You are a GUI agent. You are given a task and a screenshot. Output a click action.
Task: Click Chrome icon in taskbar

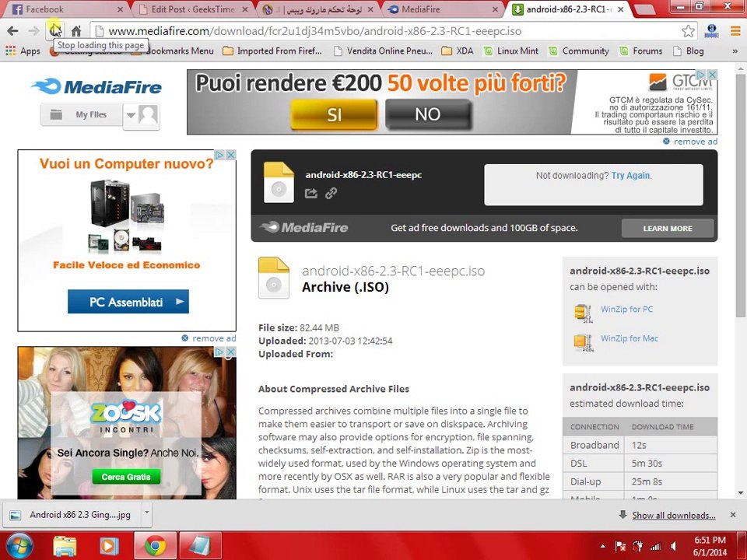click(x=156, y=546)
